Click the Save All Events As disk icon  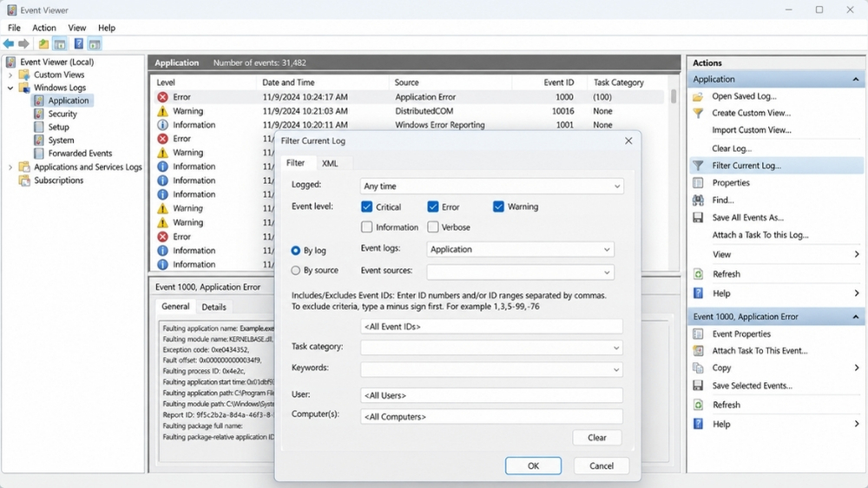[698, 218]
